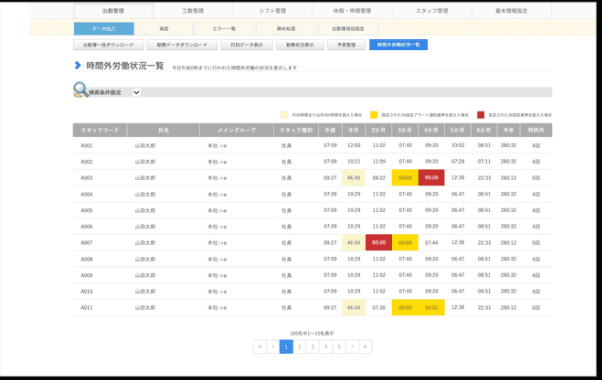
Task: Click the 今年 column header
Action: coord(508,130)
